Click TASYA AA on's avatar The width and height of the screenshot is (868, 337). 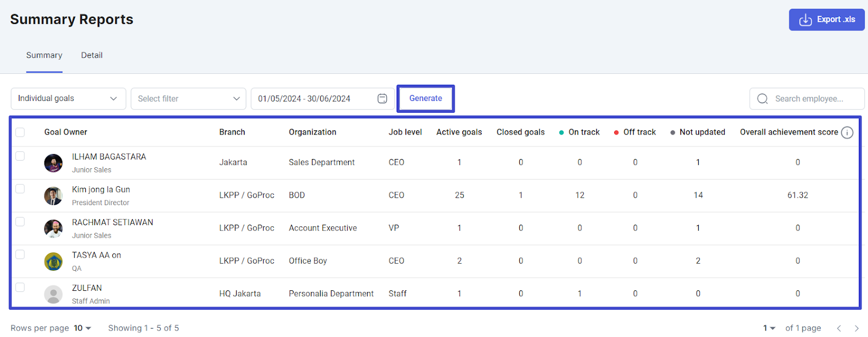[x=53, y=262]
